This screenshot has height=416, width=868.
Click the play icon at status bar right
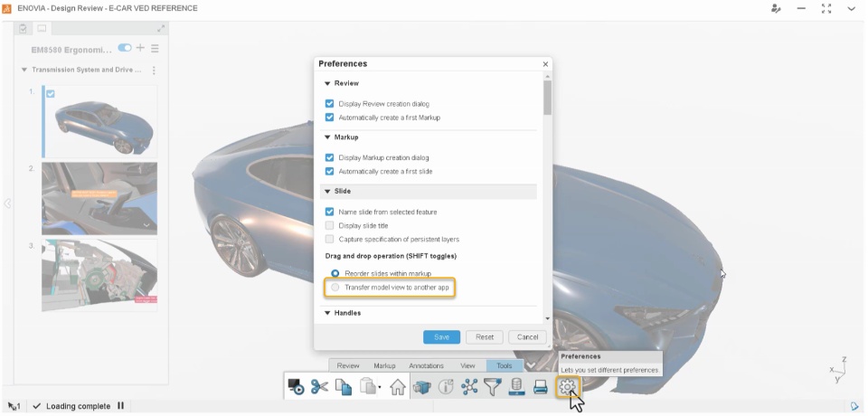(854, 406)
